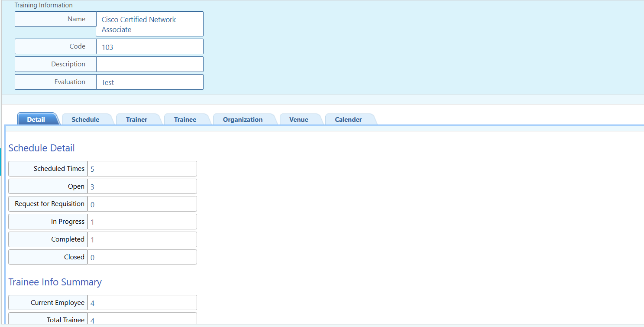Click the empty Description field
Viewport: 644px width, 327px height.
click(x=149, y=64)
